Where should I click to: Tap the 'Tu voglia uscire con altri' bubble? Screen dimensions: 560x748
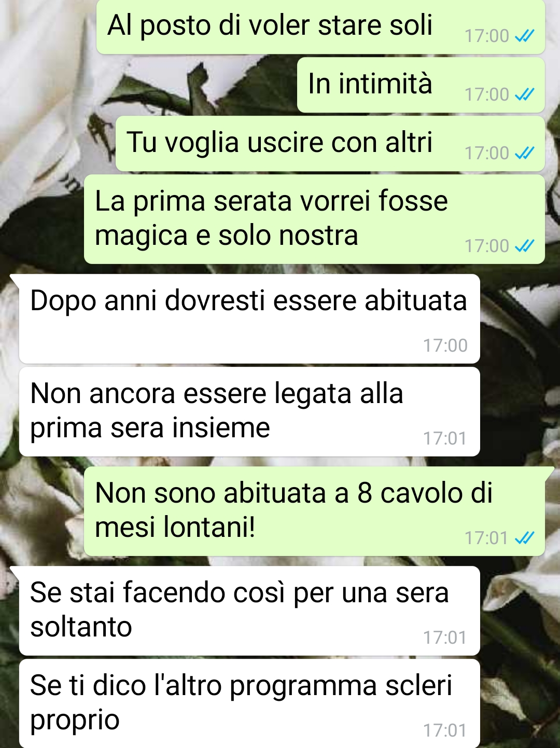[330, 144]
